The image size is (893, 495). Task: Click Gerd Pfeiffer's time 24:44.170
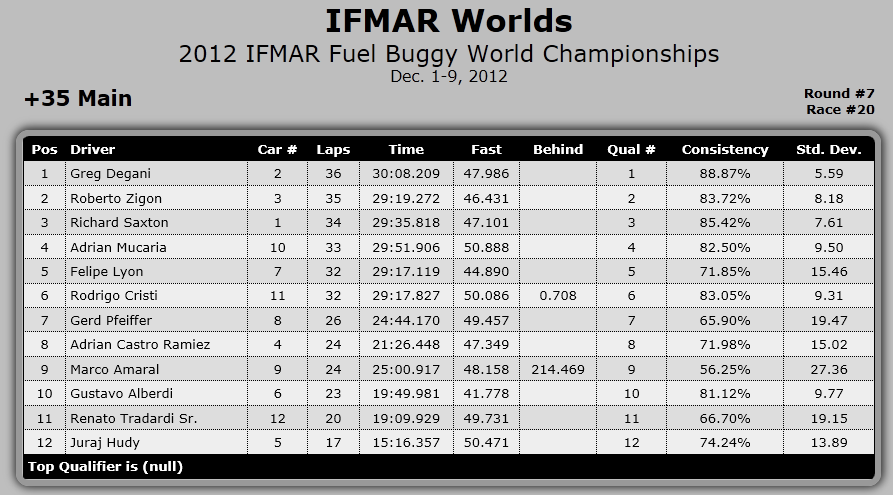pos(406,320)
